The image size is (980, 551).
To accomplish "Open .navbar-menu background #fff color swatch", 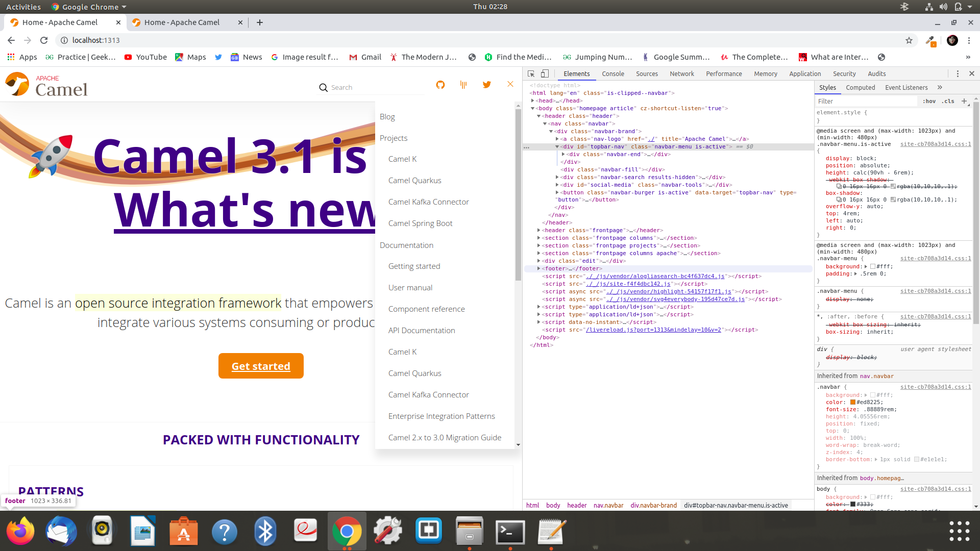I will [x=873, y=266].
